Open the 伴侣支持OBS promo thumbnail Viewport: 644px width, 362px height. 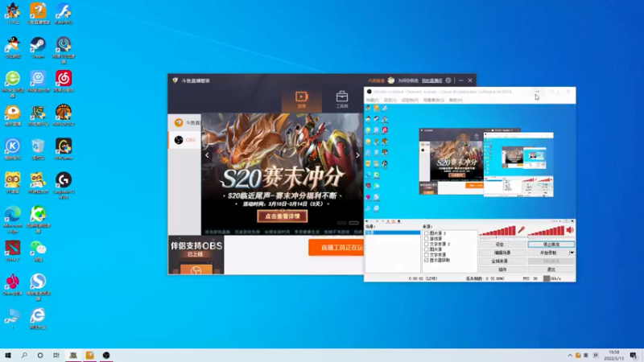(196, 255)
